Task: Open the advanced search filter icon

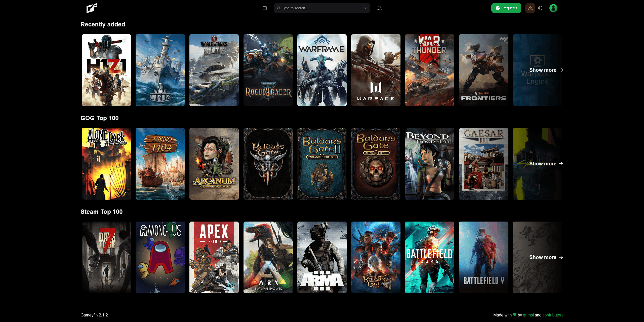Action: 379,8
